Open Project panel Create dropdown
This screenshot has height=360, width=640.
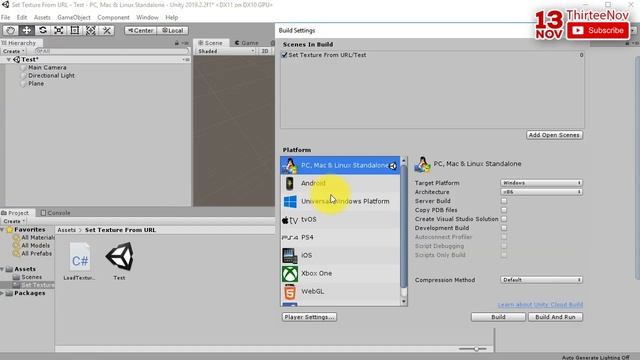(x=14, y=221)
